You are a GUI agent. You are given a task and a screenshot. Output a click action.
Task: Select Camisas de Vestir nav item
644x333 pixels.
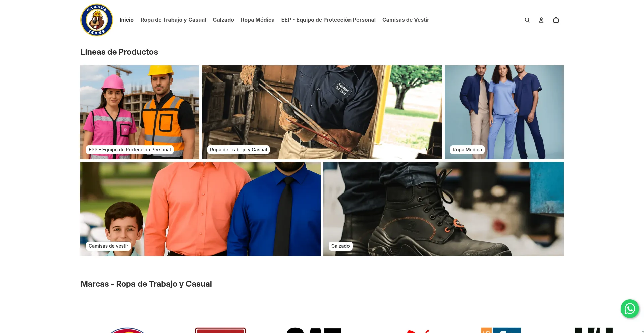(x=406, y=20)
